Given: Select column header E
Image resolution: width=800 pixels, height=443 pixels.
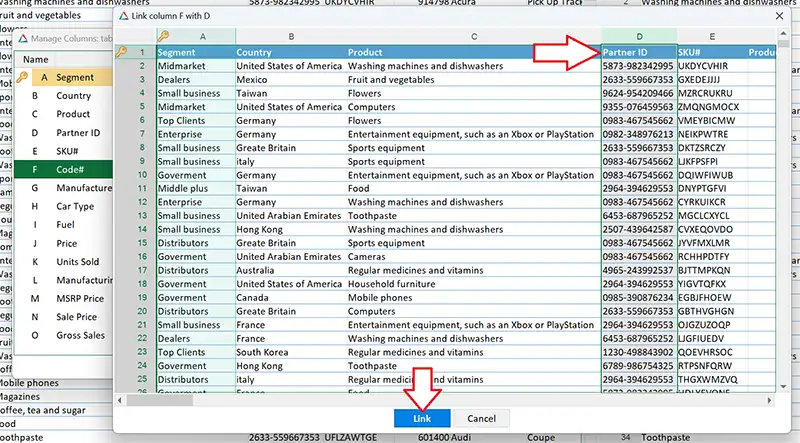Looking at the screenshot, I should (x=712, y=36).
